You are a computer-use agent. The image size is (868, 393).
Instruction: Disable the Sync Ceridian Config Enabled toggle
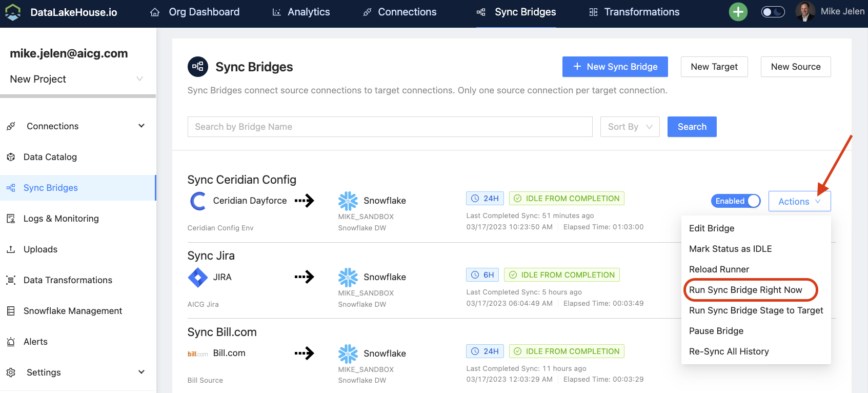point(735,201)
